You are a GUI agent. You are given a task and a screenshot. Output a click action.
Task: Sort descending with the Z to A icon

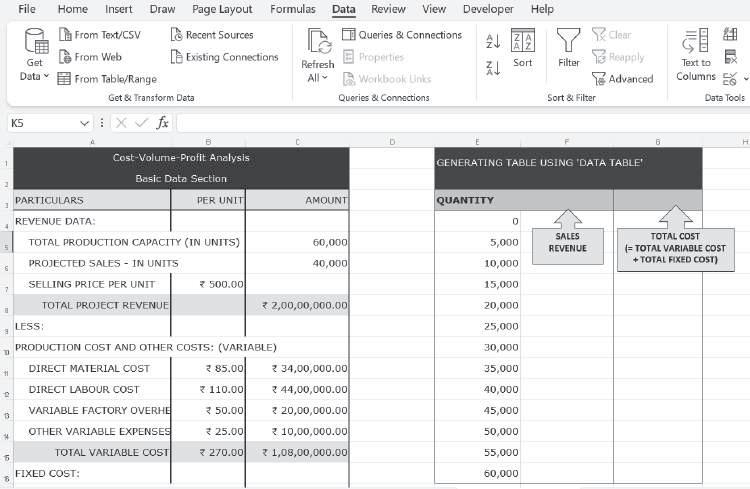click(x=493, y=68)
